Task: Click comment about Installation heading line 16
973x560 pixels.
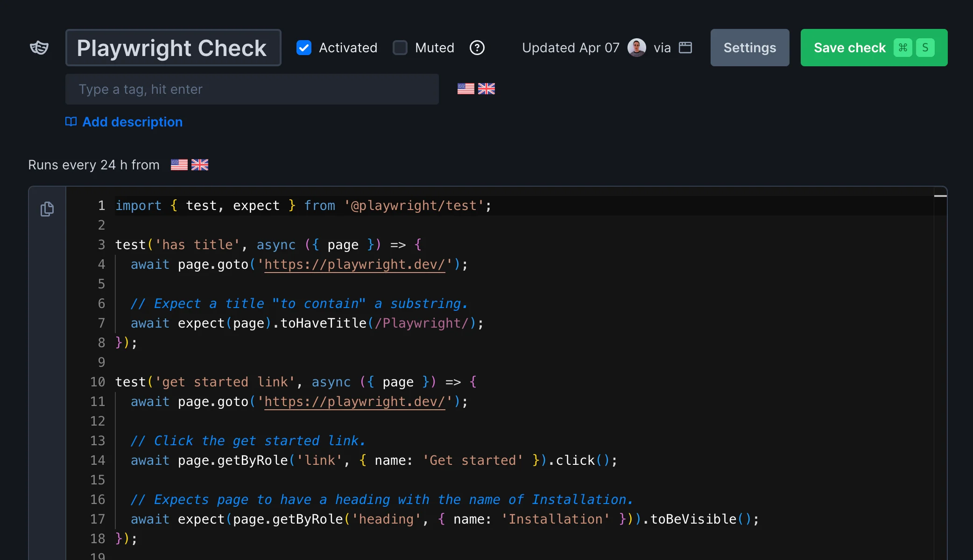Action: click(x=382, y=500)
